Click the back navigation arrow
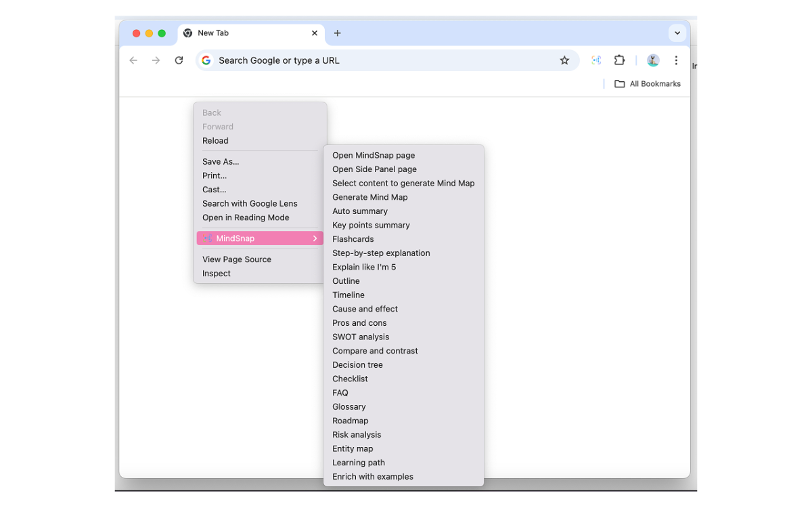This screenshot has height=508, width=812. (133, 60)
